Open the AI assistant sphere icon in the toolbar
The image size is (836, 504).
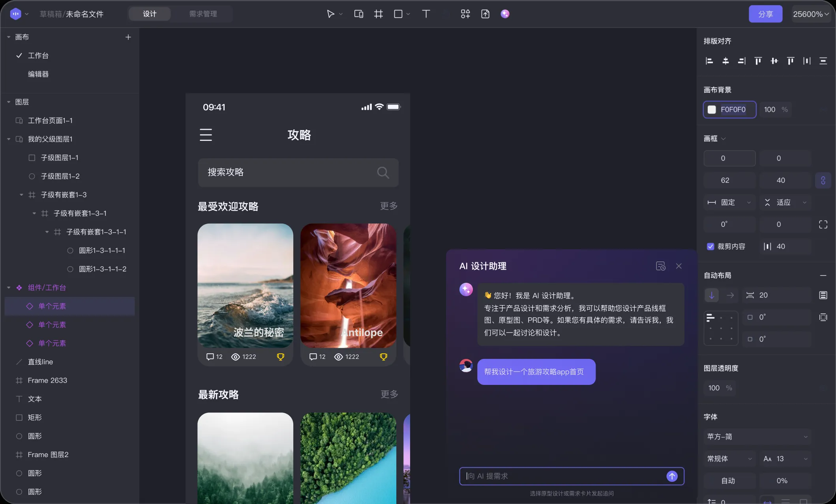pos(505,14)
